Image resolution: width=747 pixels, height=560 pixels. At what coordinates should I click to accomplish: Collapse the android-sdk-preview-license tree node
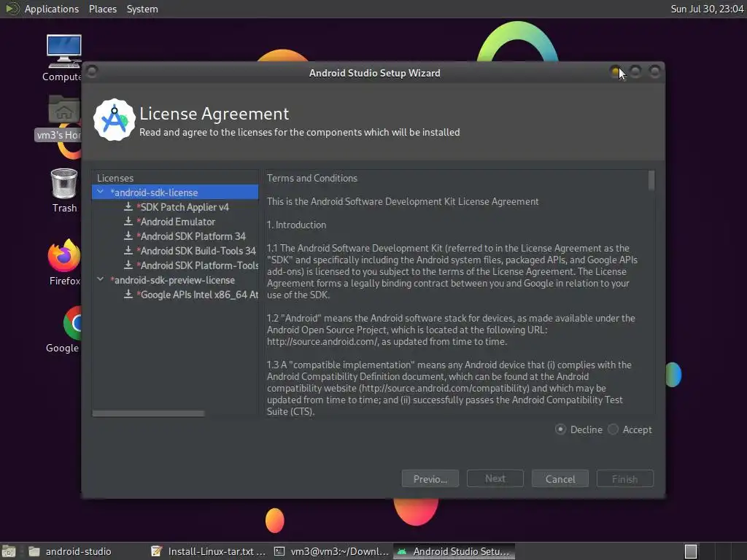(101, 279)
